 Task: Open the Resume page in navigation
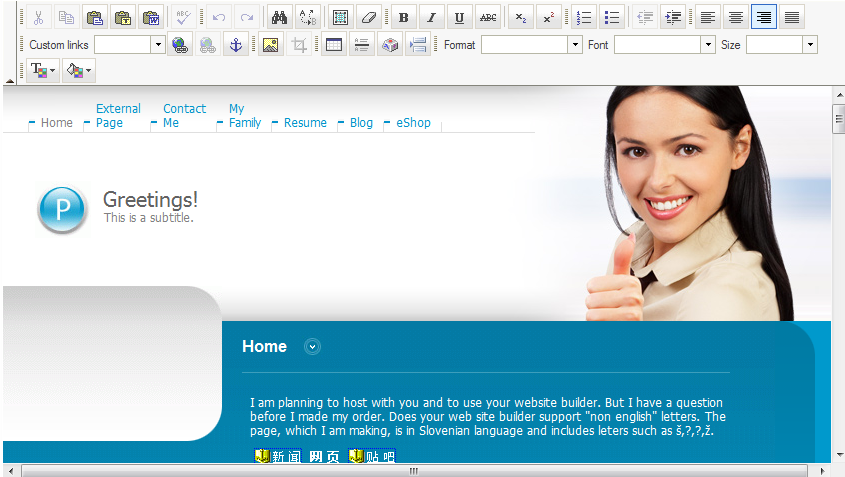(x=305, y=123)
